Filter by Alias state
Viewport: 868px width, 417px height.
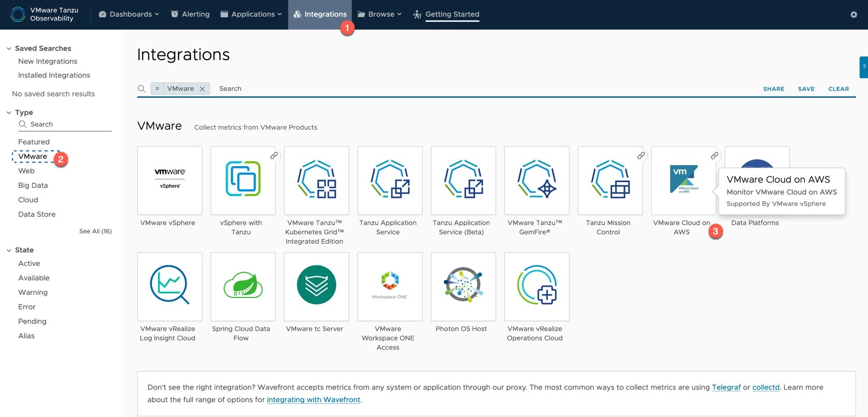point(26,336)
